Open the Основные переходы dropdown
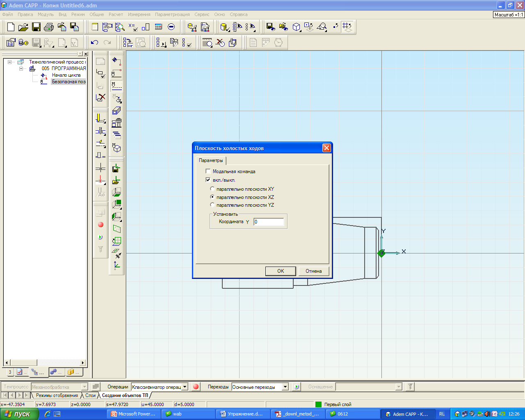This screenshot has height=420, width=525. 285,387
